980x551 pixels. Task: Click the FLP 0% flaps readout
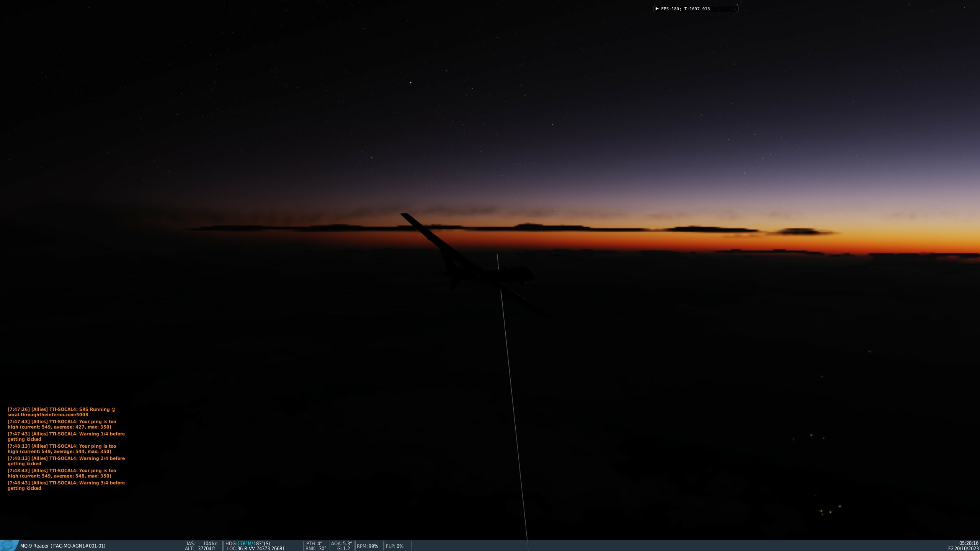click(395, 546)
